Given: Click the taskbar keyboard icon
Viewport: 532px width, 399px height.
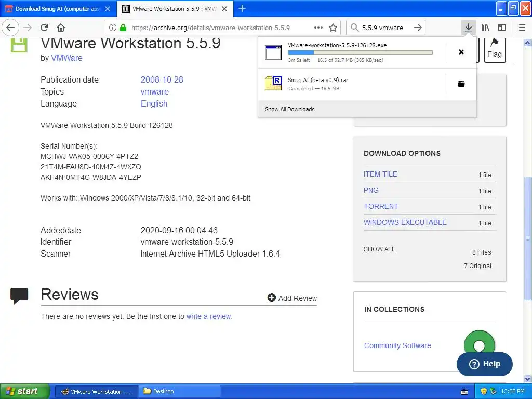Looking at the screenshot, I should (464, 392).
